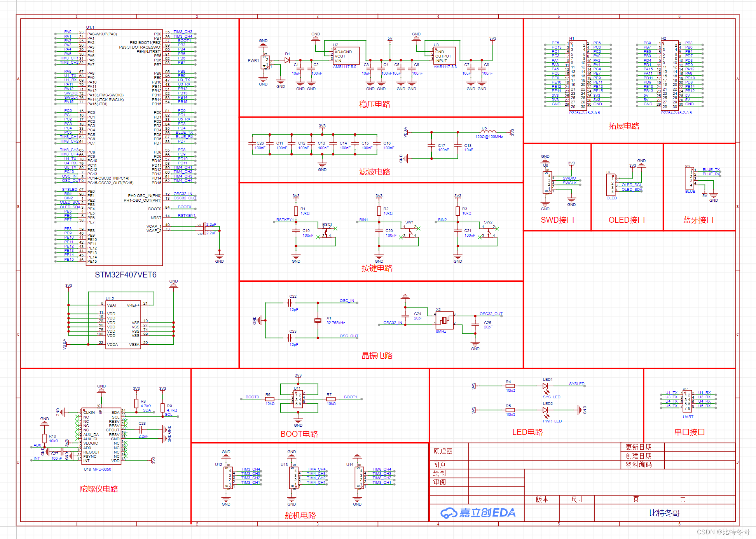
Task: Select the PWR1 power connector symbol
Action: click(265, 62)
